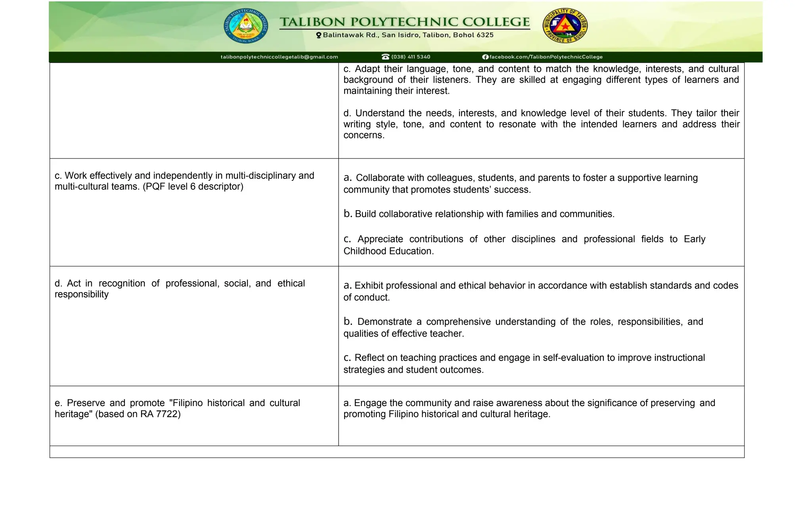Viewport: 812px width, 531px height.
Task: Click the telephone icon in header bar
Action: coord(385,57)
